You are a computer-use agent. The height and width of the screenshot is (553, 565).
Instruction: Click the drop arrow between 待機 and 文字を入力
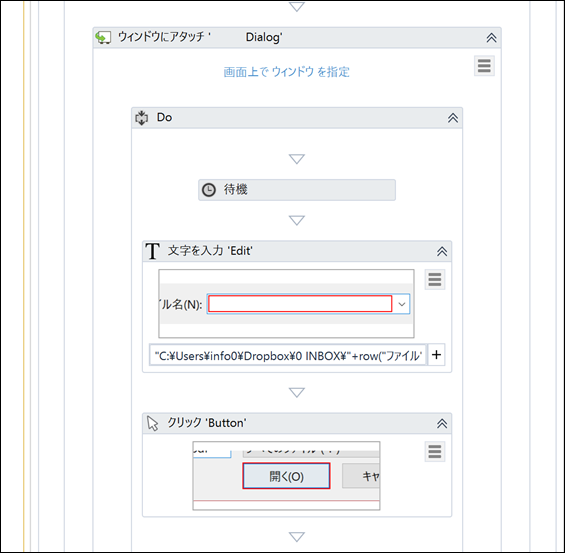click(297, 220)
